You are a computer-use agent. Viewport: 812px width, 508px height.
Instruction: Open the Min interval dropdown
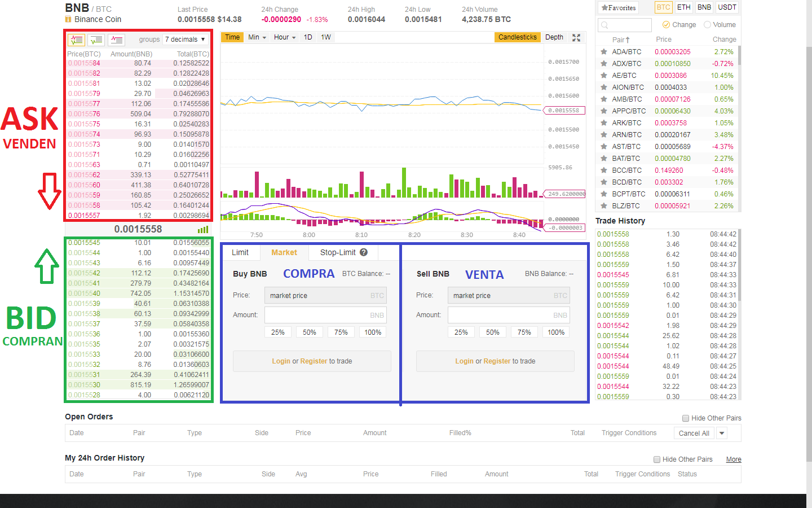257,37
